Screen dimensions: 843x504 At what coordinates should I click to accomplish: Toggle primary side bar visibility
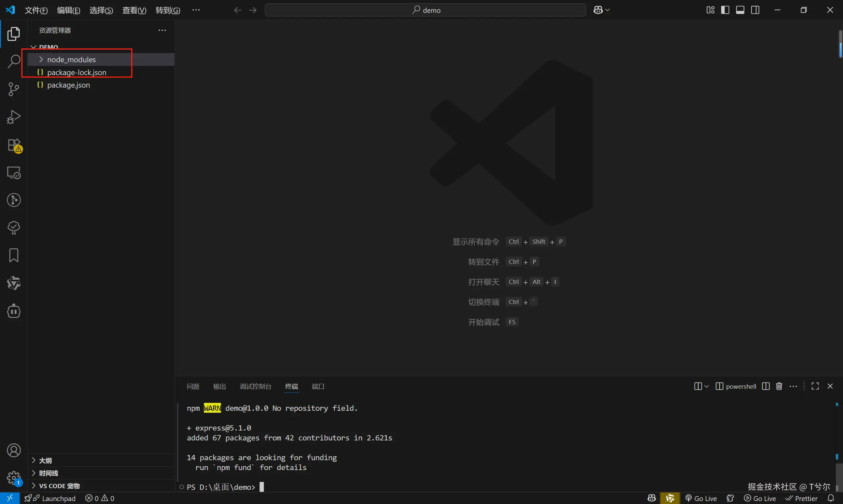click(725, 10)
